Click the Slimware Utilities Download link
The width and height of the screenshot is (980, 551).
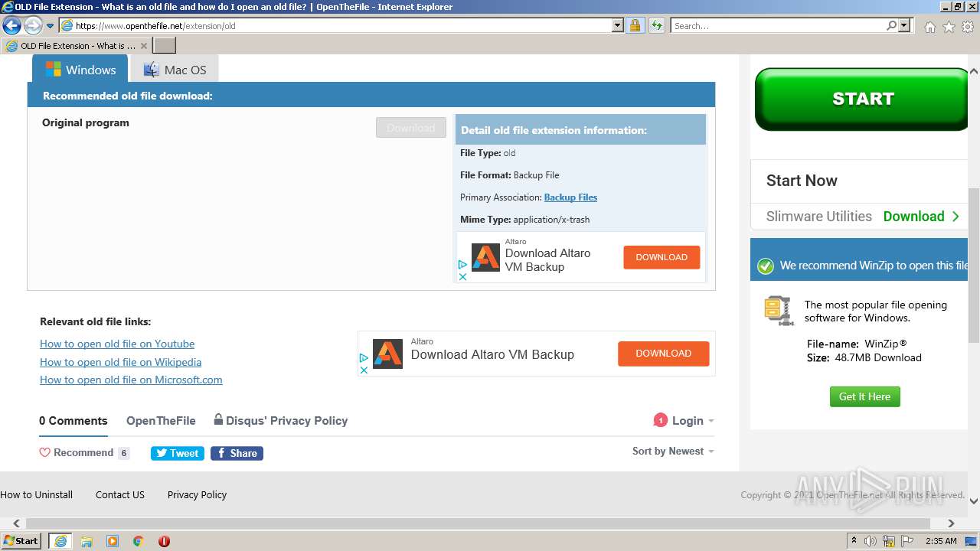(921, 217)
